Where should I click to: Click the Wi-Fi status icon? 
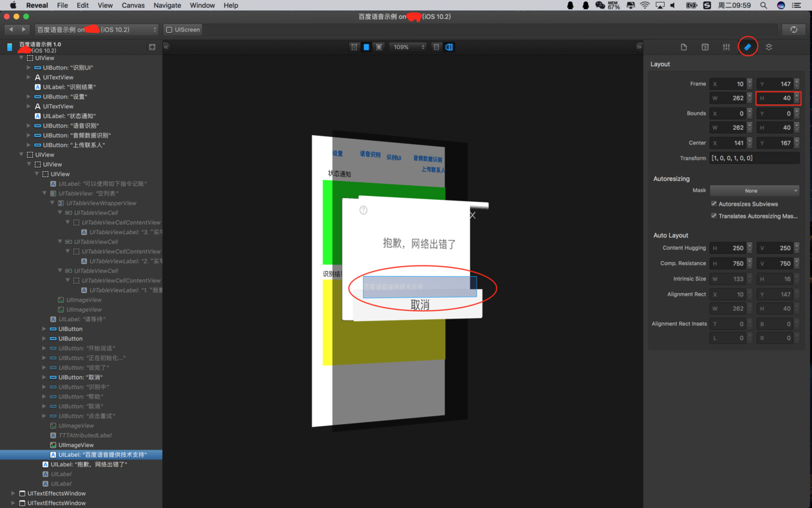pos(645,5)
